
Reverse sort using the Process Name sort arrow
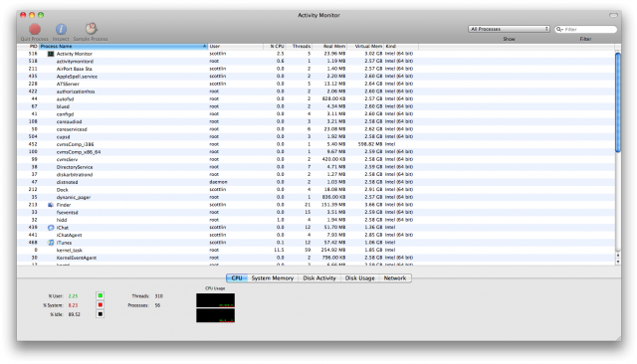pos(204,47)
